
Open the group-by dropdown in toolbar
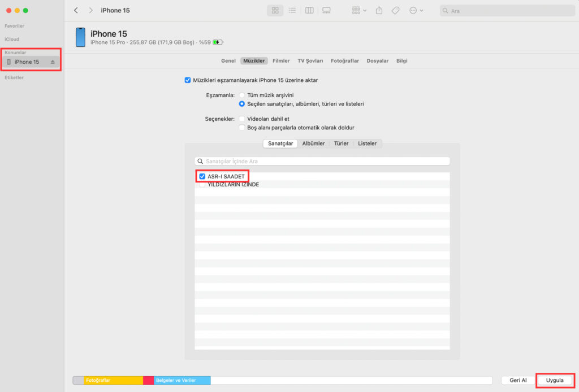tap(359, 11)
